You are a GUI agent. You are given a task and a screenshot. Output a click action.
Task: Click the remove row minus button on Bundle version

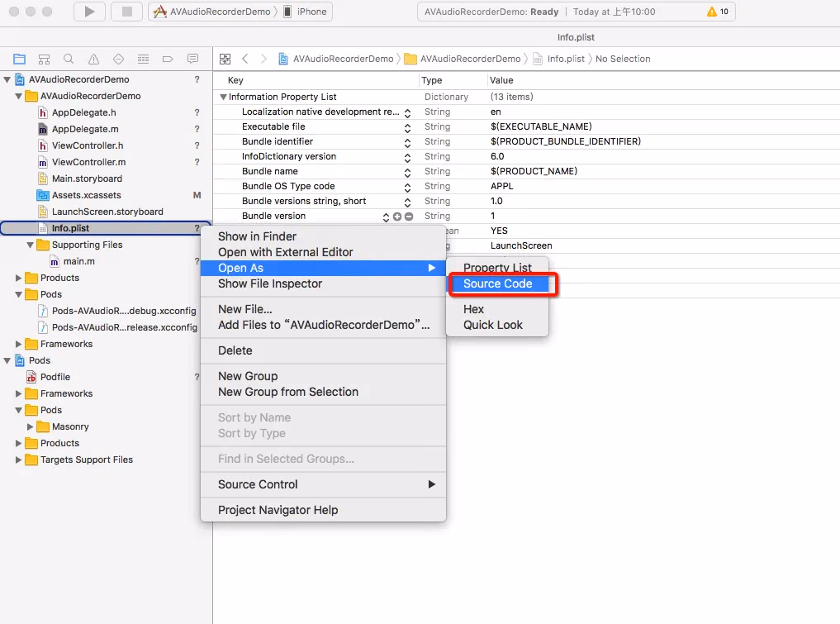(406, 216)
